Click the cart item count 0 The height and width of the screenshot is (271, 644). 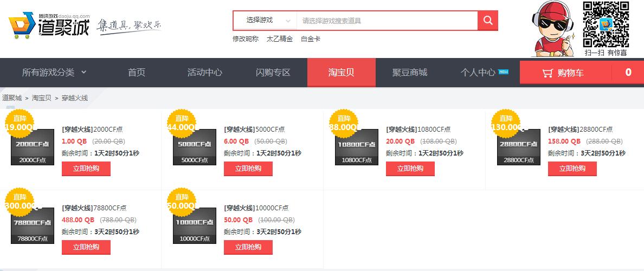point(628,73)
